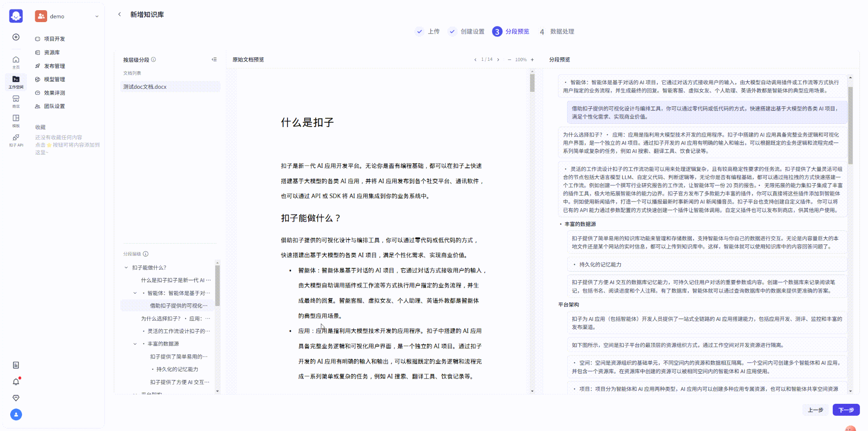Go to next page in document preview
This screenshot has height=431, width=868.
coord(498,60)
